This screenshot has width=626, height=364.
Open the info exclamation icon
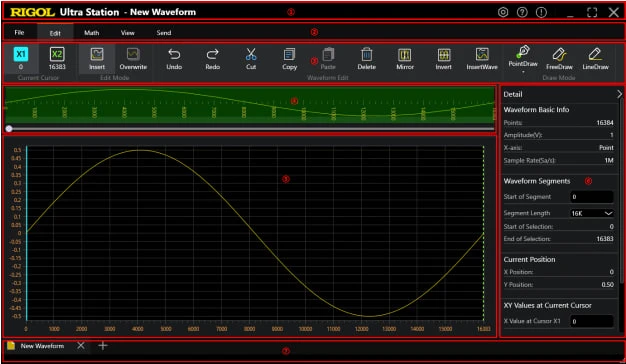(541, 12)
